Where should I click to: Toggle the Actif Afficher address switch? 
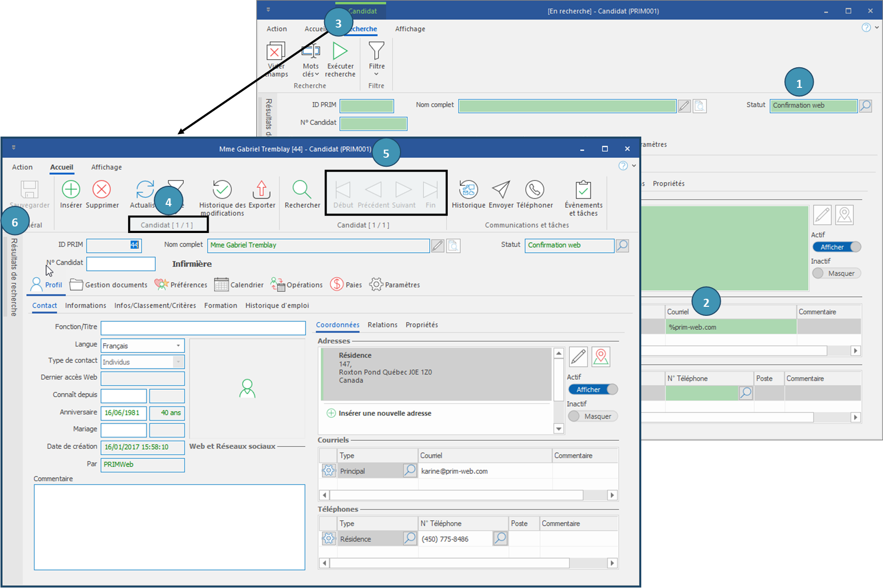point(593,390)
